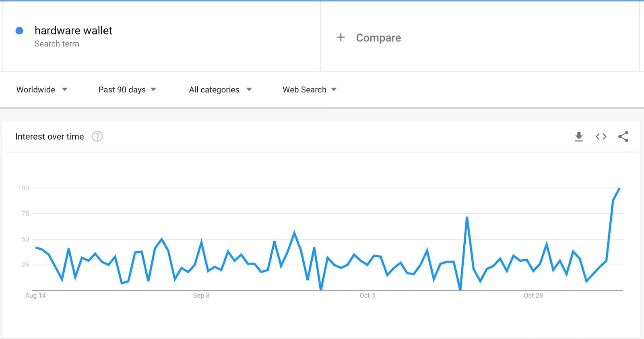Share the Interest over time chart
Viewport: 644px width, 339px height.
(623, 136)
